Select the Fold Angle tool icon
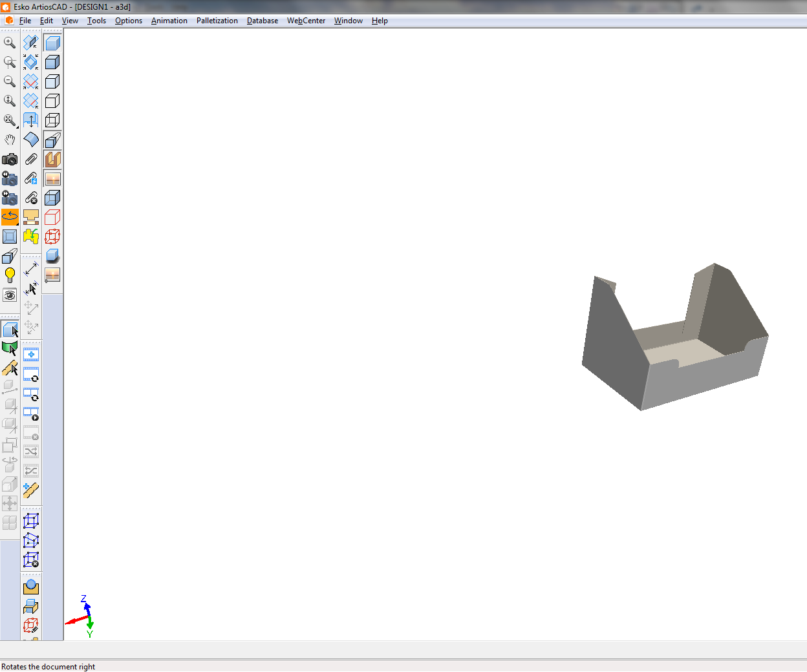 coord(31,43)
